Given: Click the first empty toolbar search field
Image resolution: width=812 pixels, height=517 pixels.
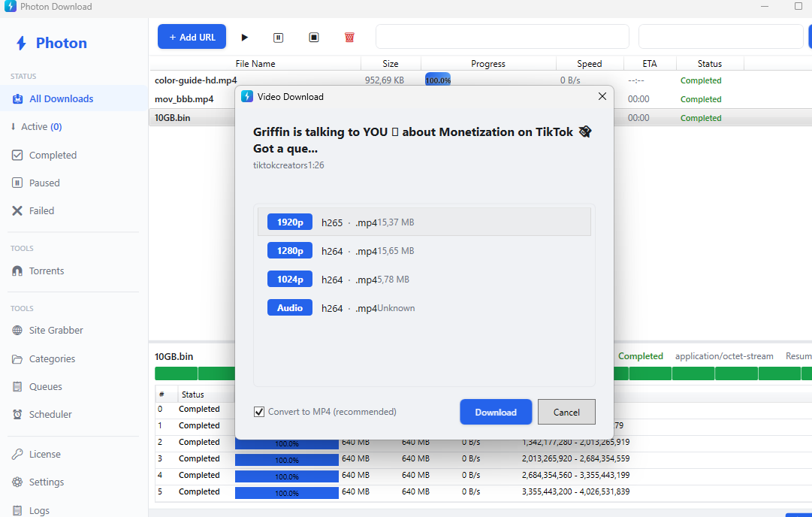Looking at the screenshot, I should 503,37.
